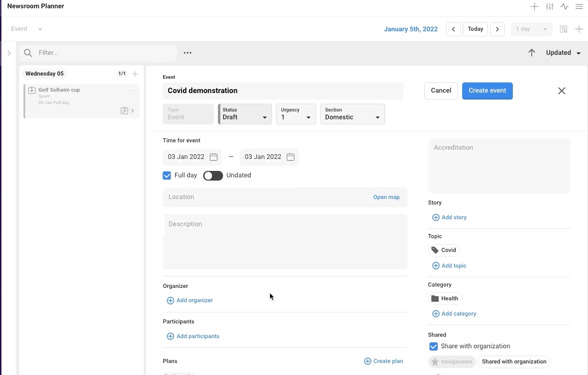The height and width of the screenshot is (375, 588).
Task: Click the sliders settings icon in top bar
Action: click(550, 6)
